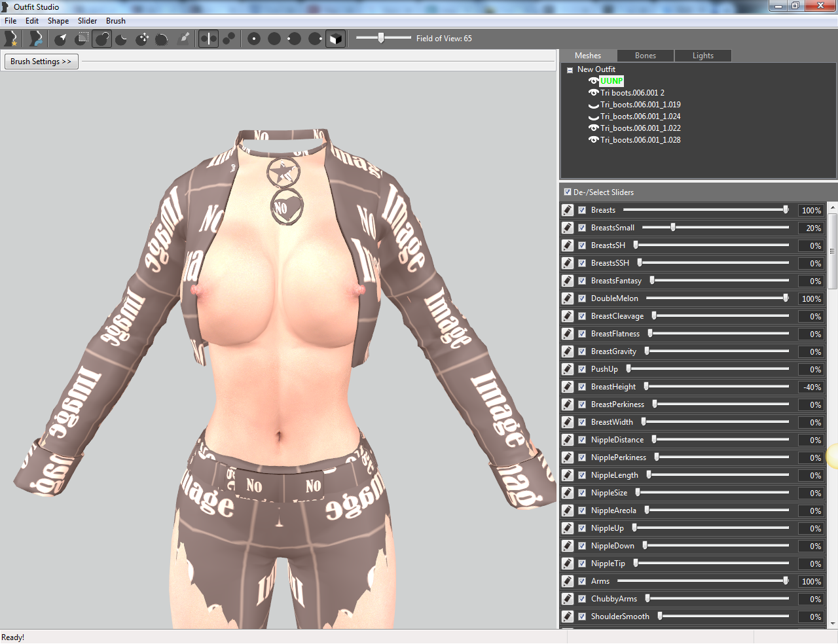Hide Tri_boots.006.001_1.028 mesh
Screen dimensions: 838x644
(x=594, y=140)
